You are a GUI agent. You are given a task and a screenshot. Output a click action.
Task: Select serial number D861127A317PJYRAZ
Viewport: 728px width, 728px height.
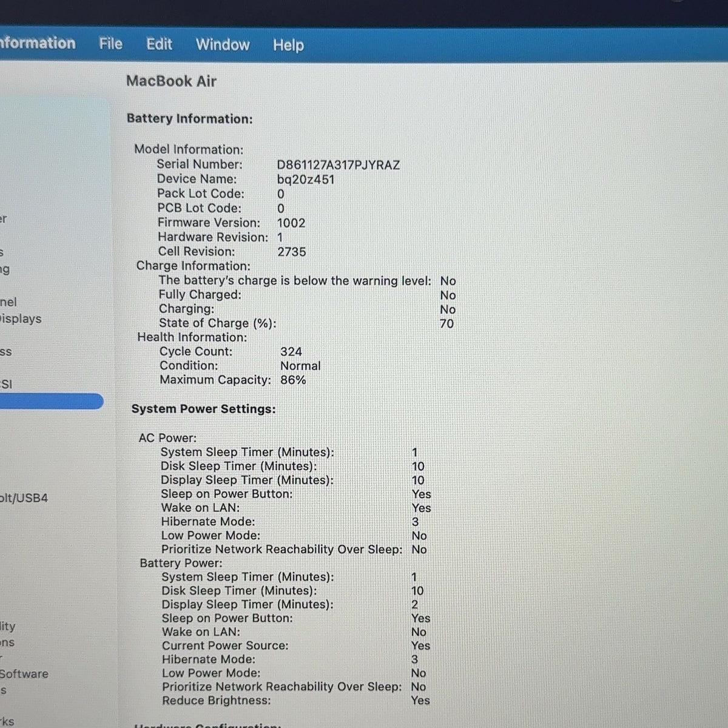coord(339,165)
